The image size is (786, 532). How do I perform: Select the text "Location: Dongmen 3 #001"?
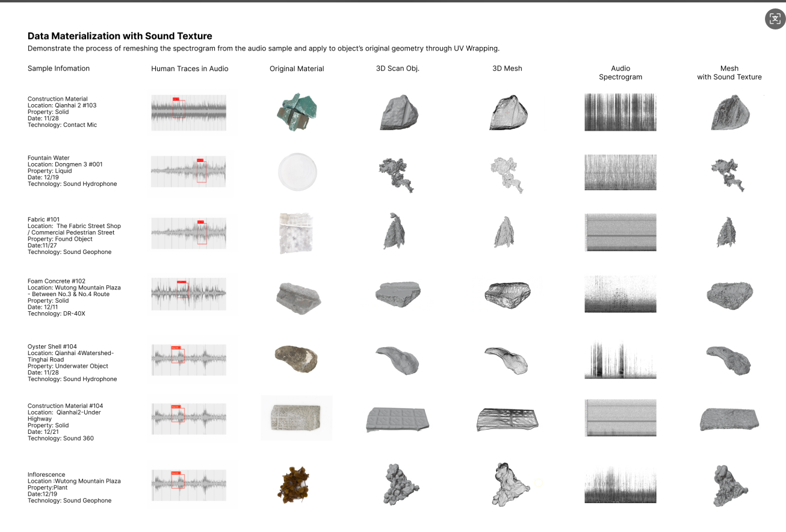pos(65,164)
